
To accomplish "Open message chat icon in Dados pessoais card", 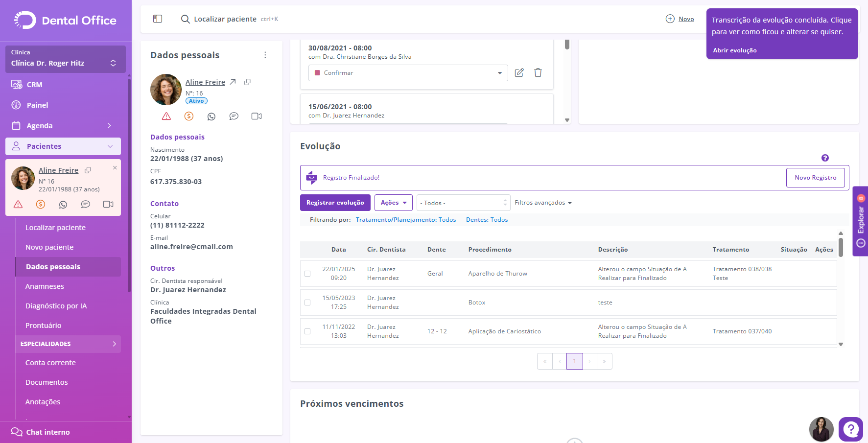I will [234, 116].
